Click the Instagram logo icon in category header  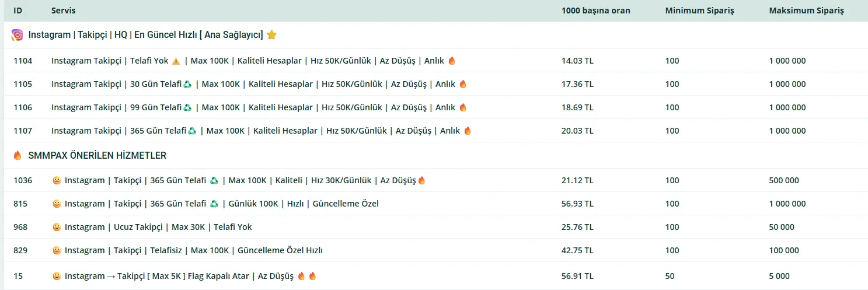point(17,35)
